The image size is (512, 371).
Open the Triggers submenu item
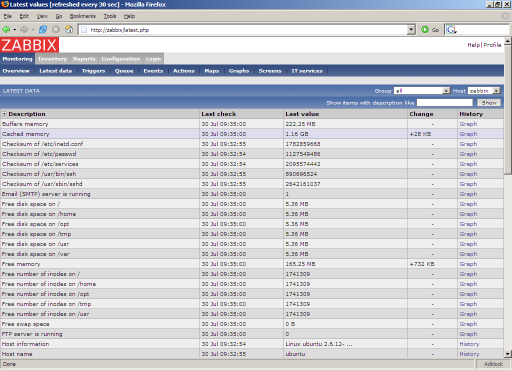(93, 71)
